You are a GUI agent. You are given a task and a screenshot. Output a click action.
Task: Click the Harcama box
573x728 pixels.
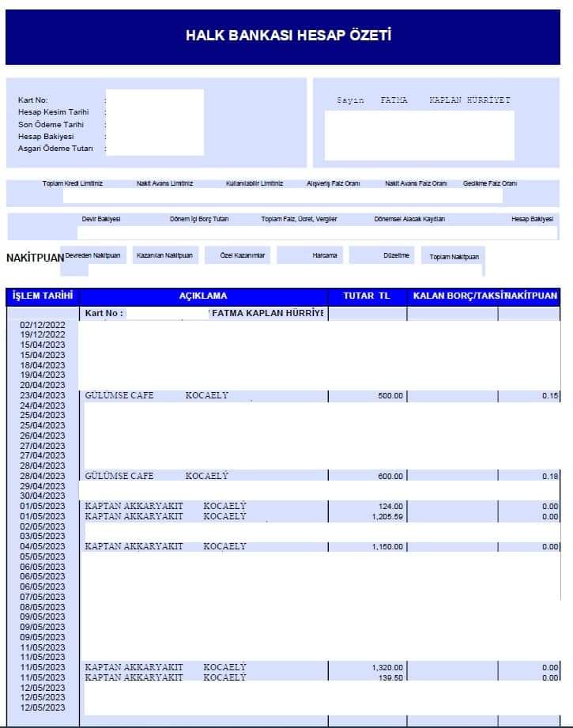coord(310,255)
